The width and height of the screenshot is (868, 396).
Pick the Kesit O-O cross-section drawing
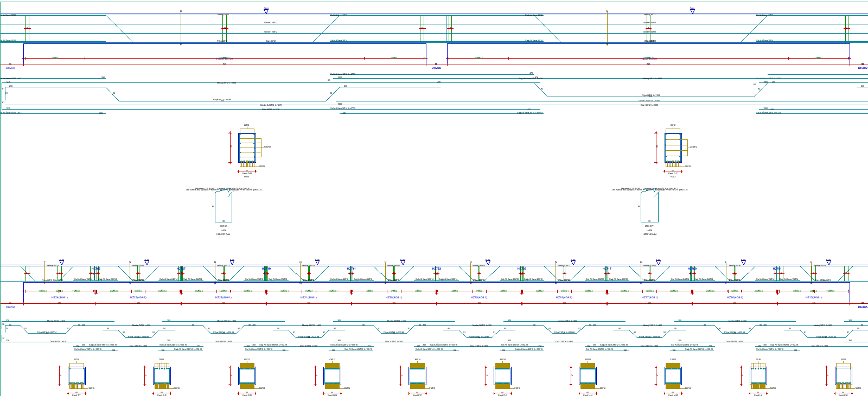(x=502, y=376)
